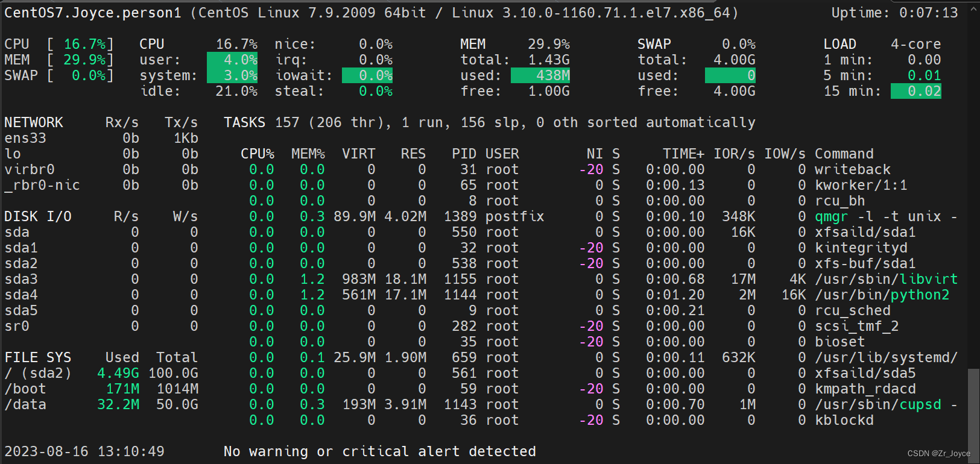Click the /usr/sbin/cupsd process command
This screenshot has height=464, width=980.
coord(887,404)
